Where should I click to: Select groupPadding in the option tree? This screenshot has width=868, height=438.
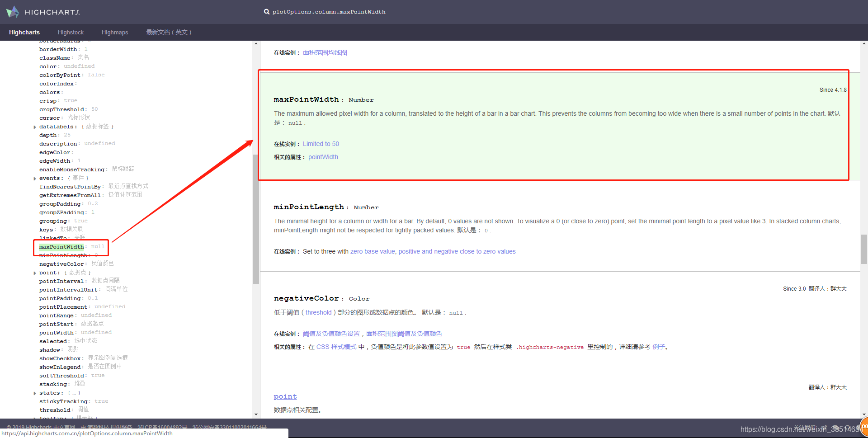(60, 204)
